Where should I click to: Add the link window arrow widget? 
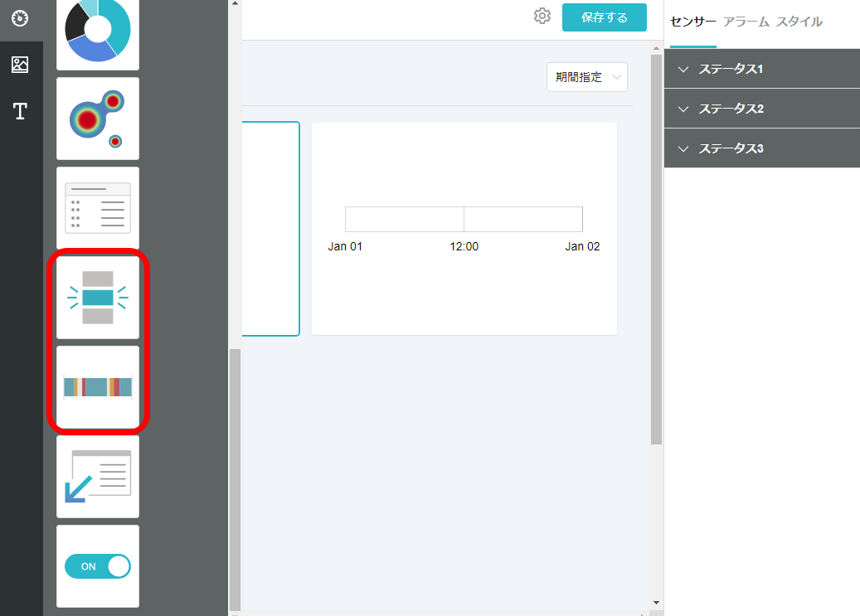[x=98, y=477]
